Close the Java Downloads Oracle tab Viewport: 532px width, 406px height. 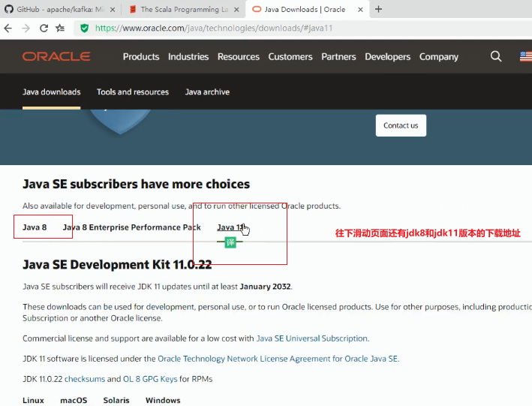click(361, 10)
